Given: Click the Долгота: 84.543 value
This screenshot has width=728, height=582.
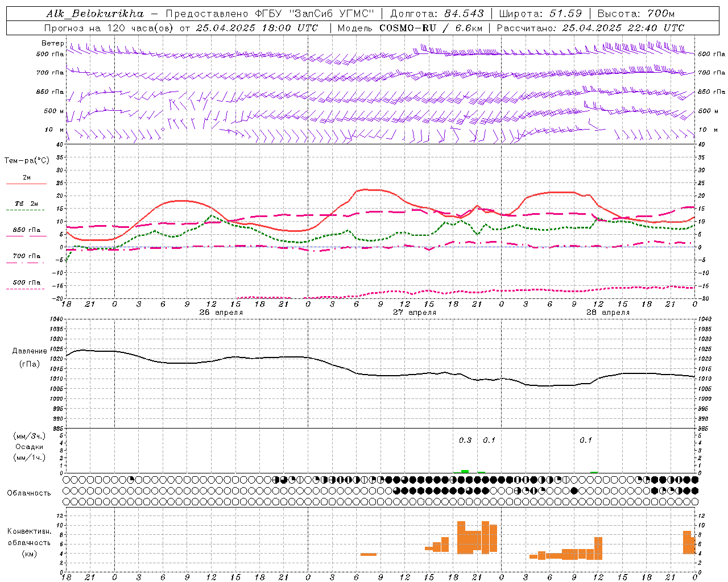Looking at the screenshot, I should click(x=437, y=14).
